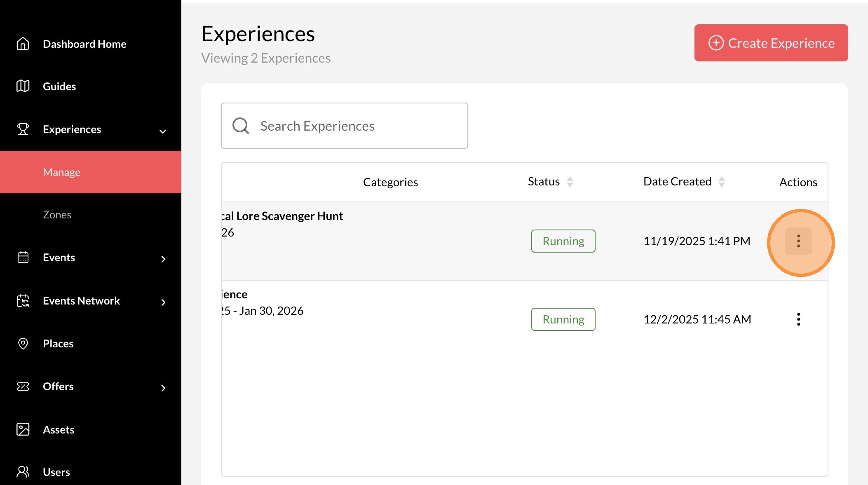Click the Dashboard Home house icon
The image size is (868, 485).
[23, 44]
